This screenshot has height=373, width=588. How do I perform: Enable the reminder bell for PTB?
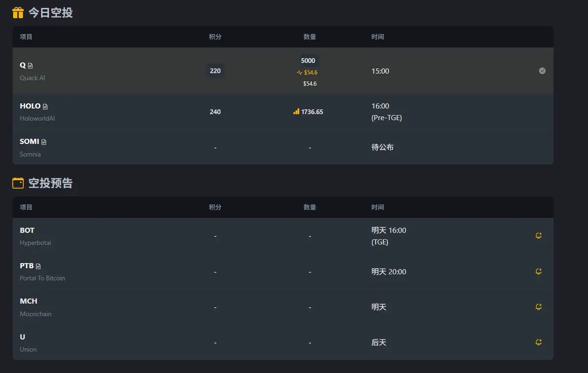click(539, 271)
